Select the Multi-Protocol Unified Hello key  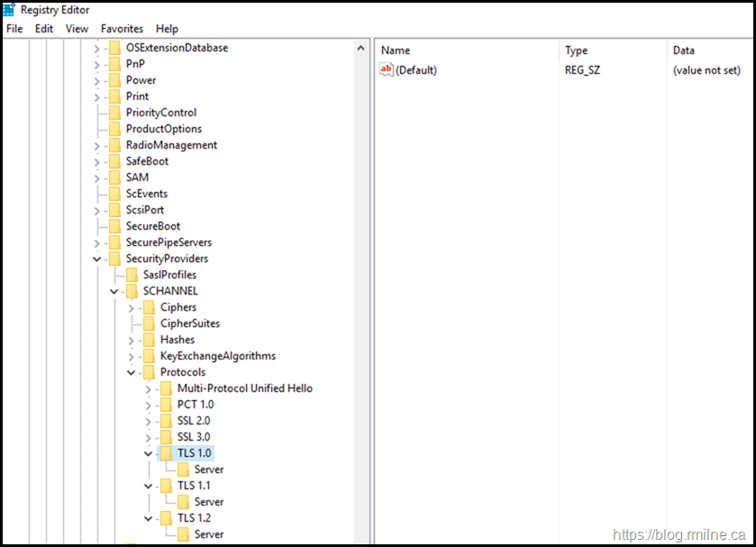point(244,388)
